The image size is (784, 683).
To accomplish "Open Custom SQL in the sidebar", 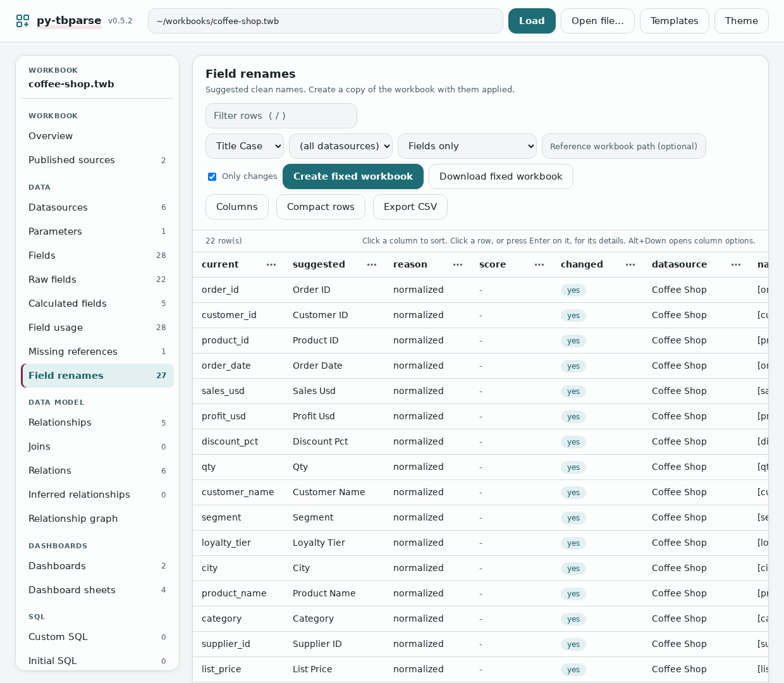I will [x=97, y=637].
